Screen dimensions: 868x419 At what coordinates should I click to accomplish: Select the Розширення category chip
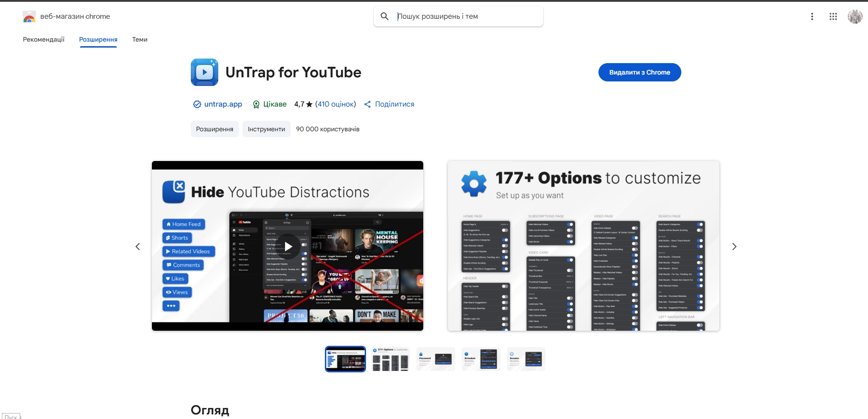215,129
